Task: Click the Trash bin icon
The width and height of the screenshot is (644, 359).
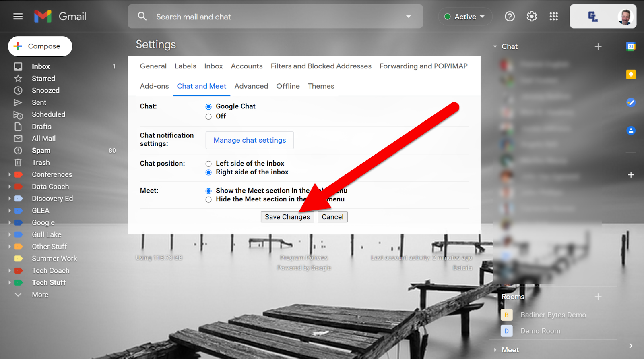Action: tap(18, 163)
